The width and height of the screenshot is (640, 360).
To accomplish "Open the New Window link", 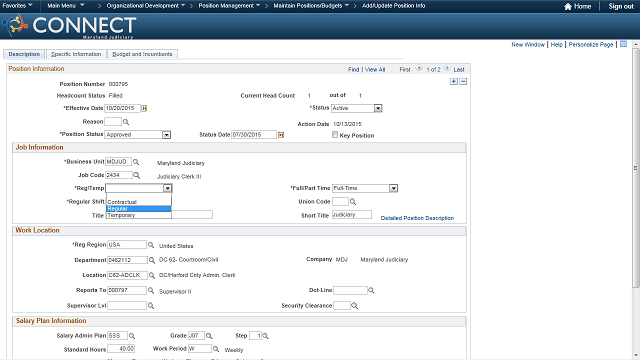I will (x=528, y=44).
